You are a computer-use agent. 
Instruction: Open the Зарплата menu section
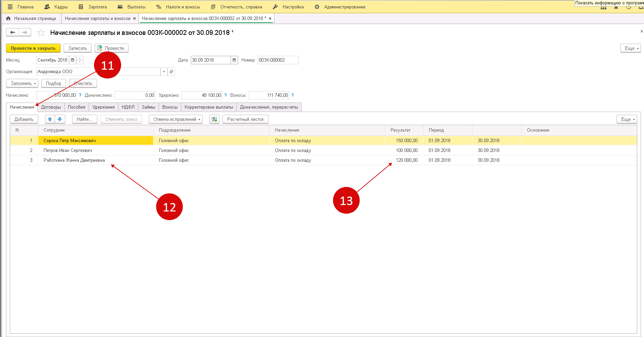(93, 7)
